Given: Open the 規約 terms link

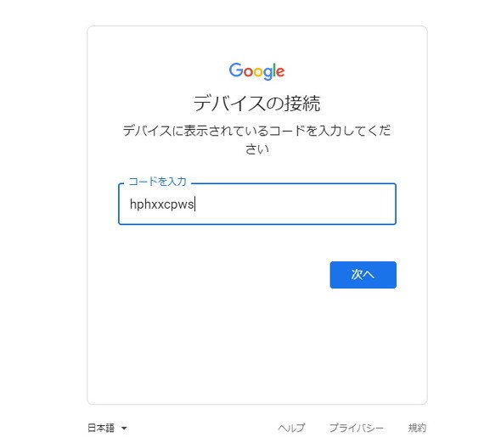Looking at the screenshot, I should pyautogui.click(x=417, y=428).
